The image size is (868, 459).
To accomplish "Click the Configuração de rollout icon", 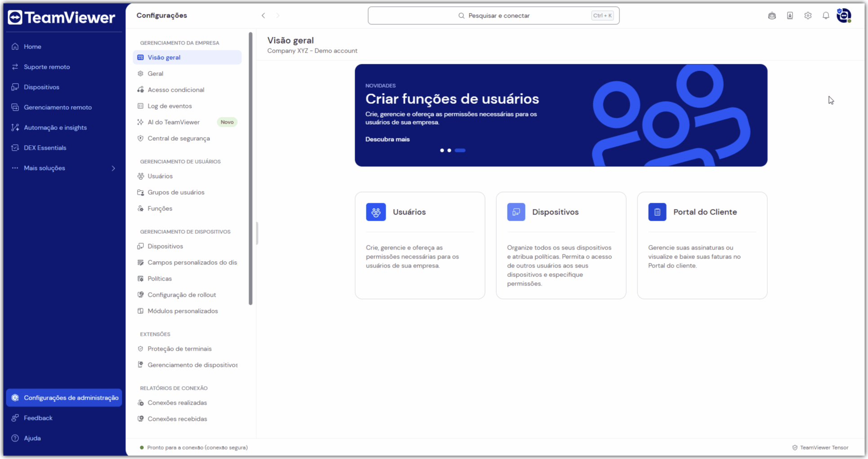I will coord(141,294).
